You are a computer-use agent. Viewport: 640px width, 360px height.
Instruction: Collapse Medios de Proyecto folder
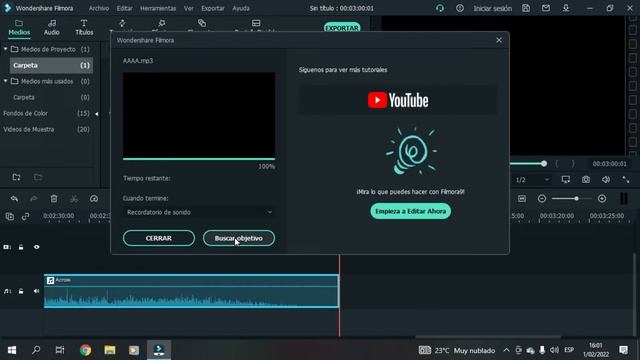click(6, 49)
